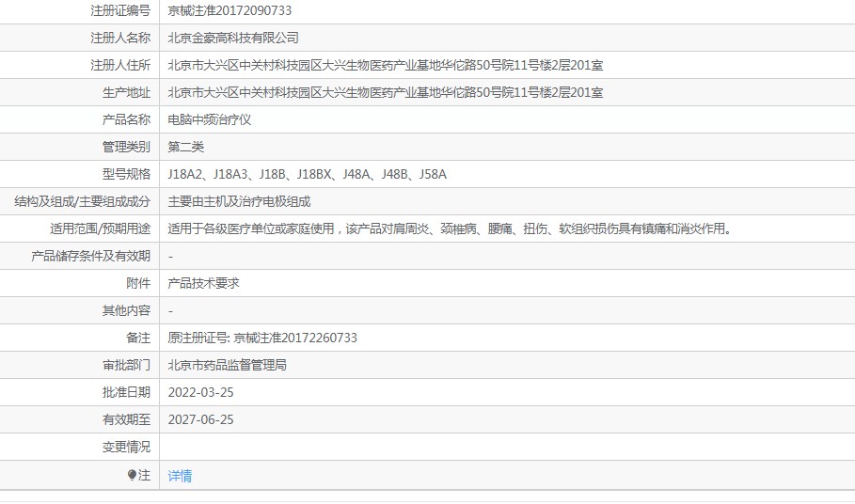
Task: Click expiry date 2027-06-25
Action: point(200,419)
